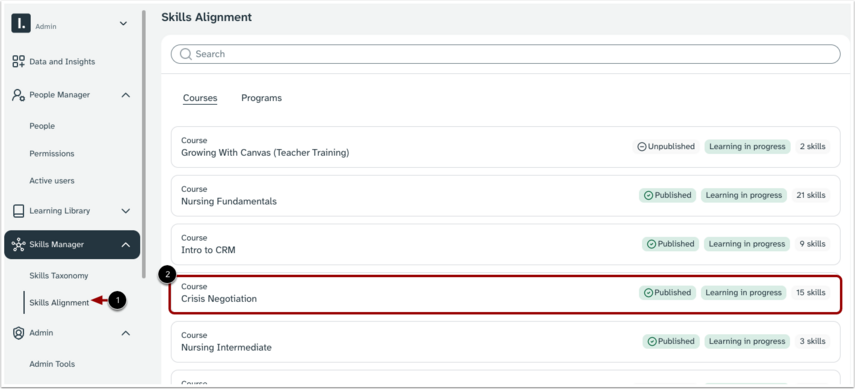
Task: Click the 15 skills badge on Crisis Negotiation
Action: coord(811,293)
